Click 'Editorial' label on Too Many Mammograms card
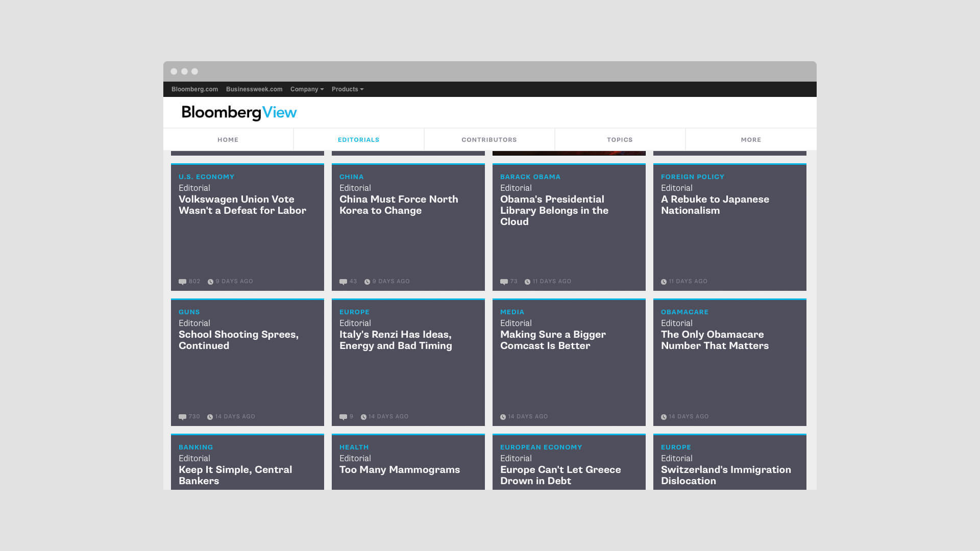Viewport: 980px width, 551px height. [355, 459]
